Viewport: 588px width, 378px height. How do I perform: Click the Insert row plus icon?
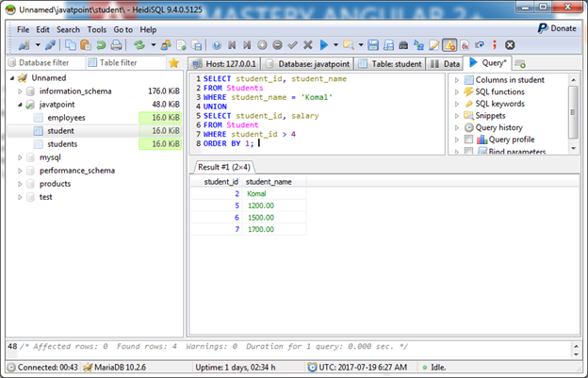coord(262,45)
